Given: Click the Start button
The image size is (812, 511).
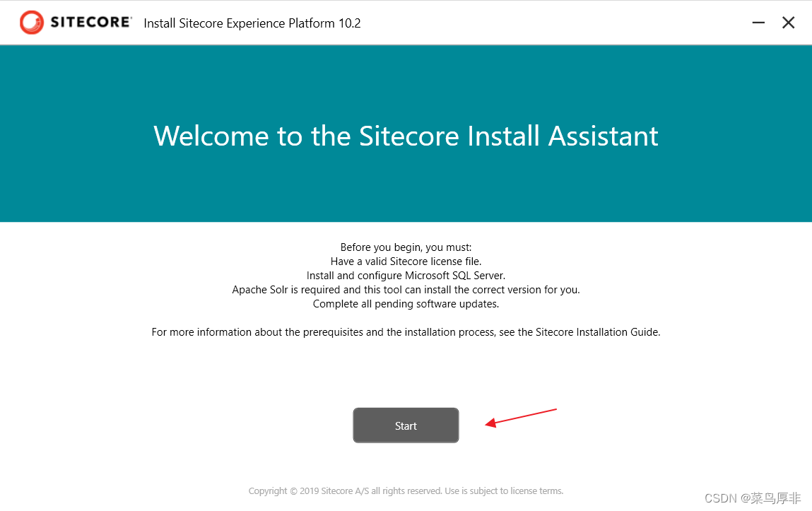Looking at the screenshot, I should tap(406, 425).
